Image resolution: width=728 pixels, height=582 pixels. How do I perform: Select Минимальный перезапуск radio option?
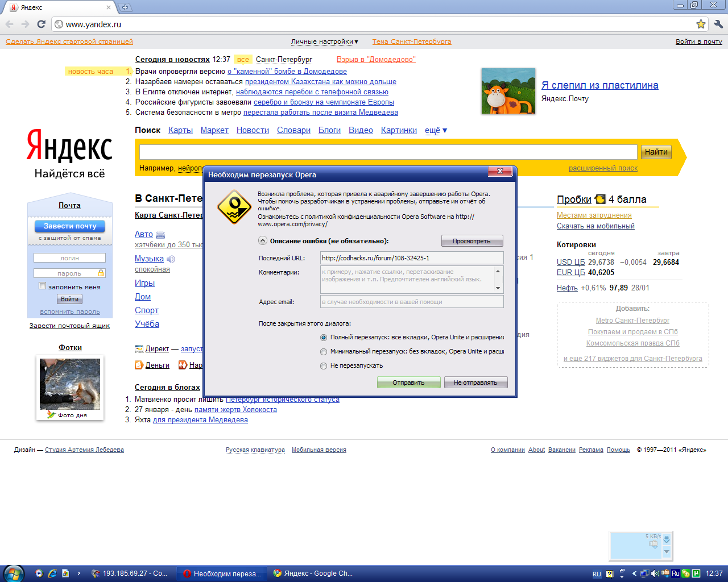[x=324, y=352]
